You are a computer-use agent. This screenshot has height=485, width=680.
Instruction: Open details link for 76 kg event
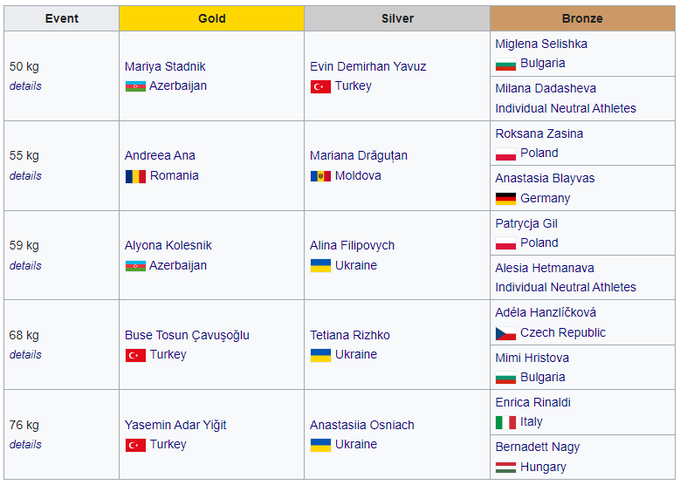[26, 445]
